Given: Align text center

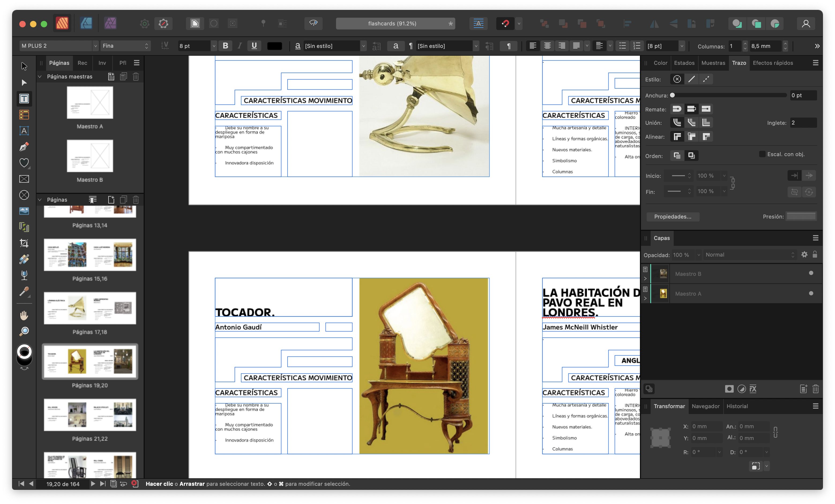Looking at the screenshot, I should tap(547, 46).
